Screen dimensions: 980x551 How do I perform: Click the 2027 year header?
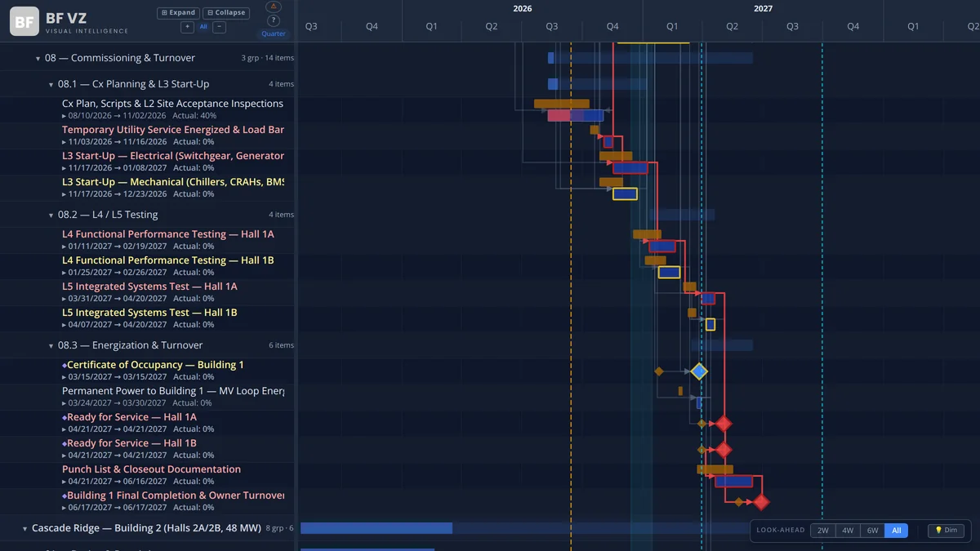763,8
